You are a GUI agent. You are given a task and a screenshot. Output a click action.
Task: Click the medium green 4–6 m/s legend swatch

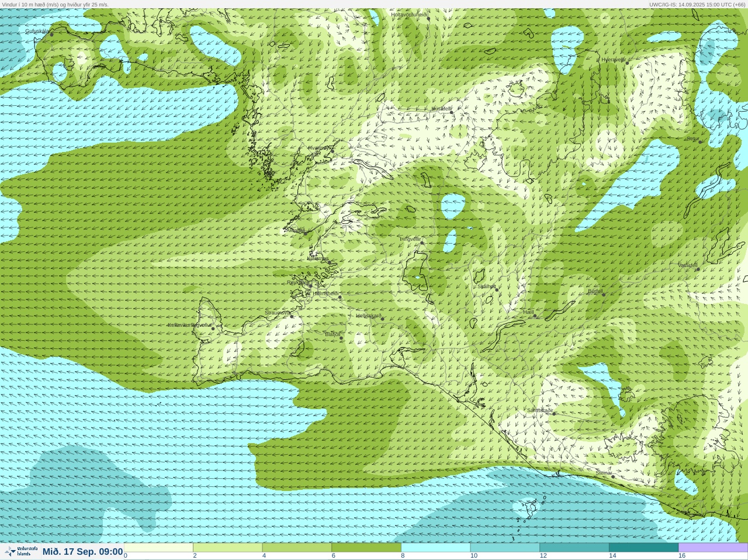tap(297, 548)
